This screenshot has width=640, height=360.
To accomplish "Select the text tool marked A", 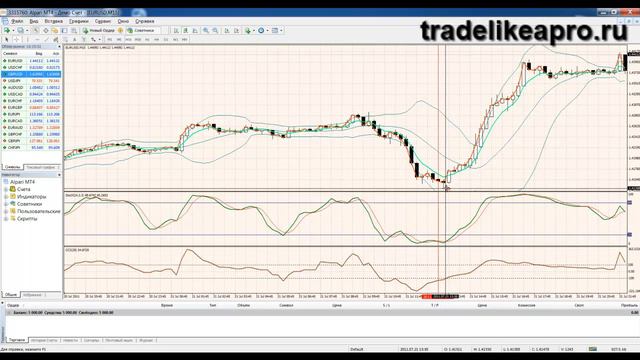I will coord(74,40).
